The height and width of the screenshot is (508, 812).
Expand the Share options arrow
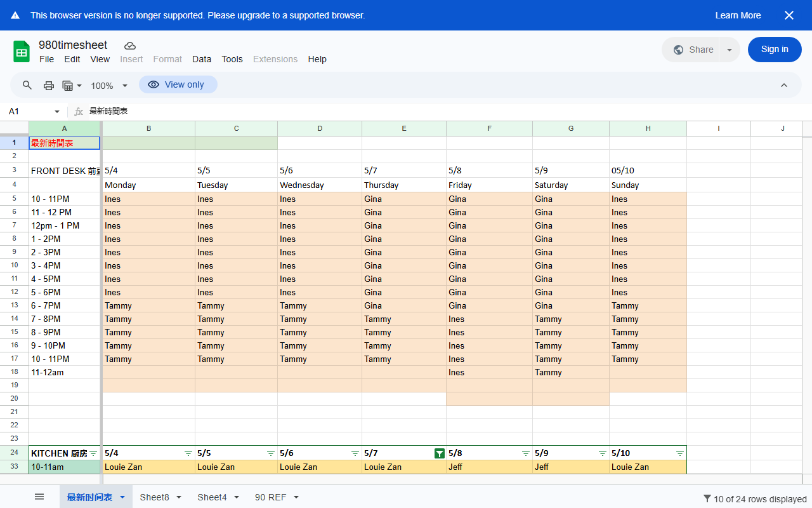(730, 50)
